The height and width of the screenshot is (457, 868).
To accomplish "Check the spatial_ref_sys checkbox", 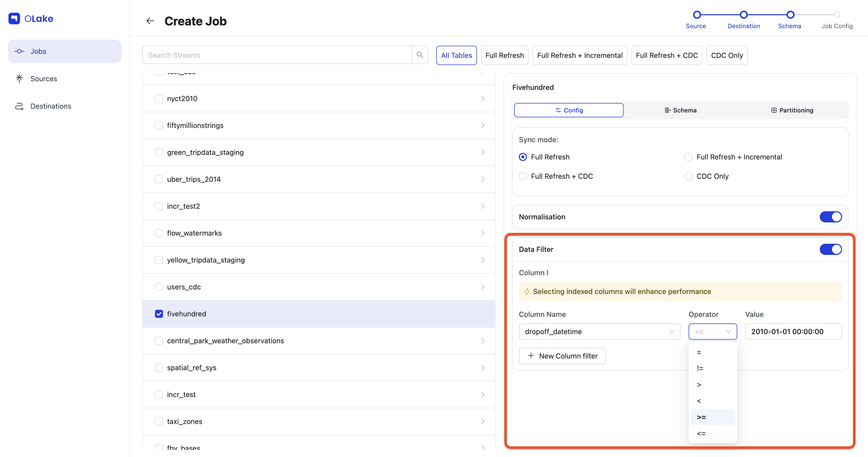I will (x=159, y=367).
